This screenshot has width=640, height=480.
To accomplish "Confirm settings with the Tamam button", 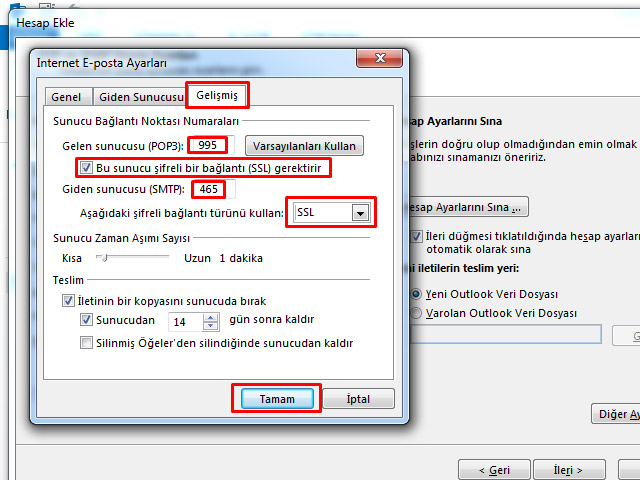I will coord(277,398).
